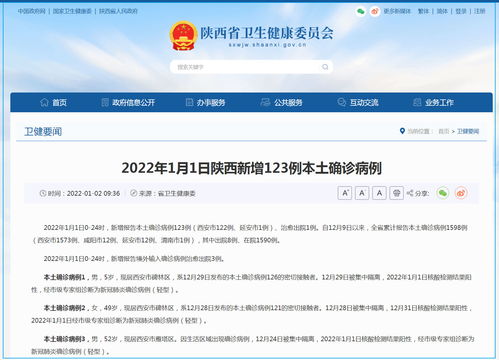Click the article title 2022年1月1日陕西新增123例
499x360 pixels.
pyautogui.click(x=252, y=168)
